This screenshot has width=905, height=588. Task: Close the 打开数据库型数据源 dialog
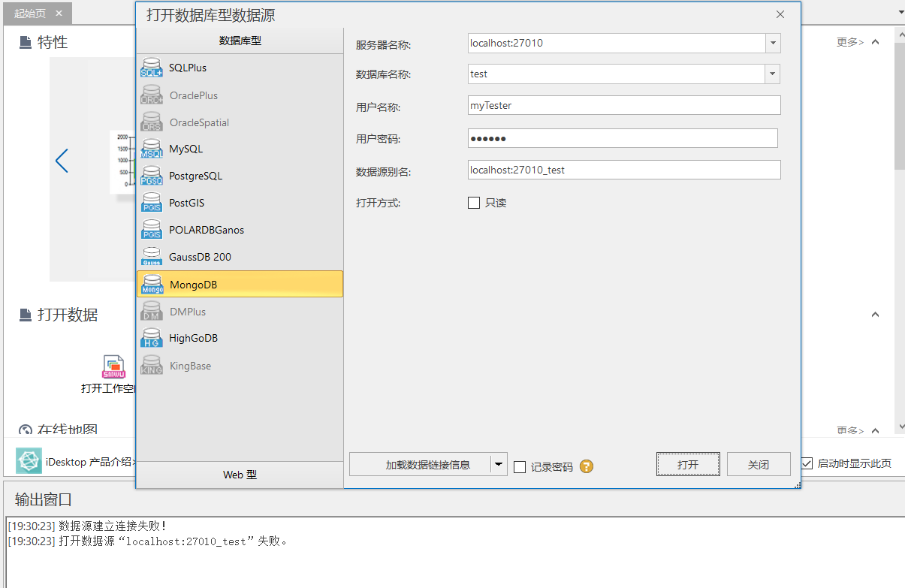780,14
